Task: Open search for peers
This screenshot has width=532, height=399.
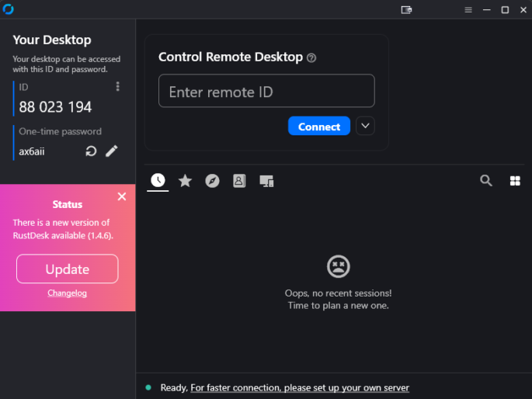Action: tap(486, 181)
